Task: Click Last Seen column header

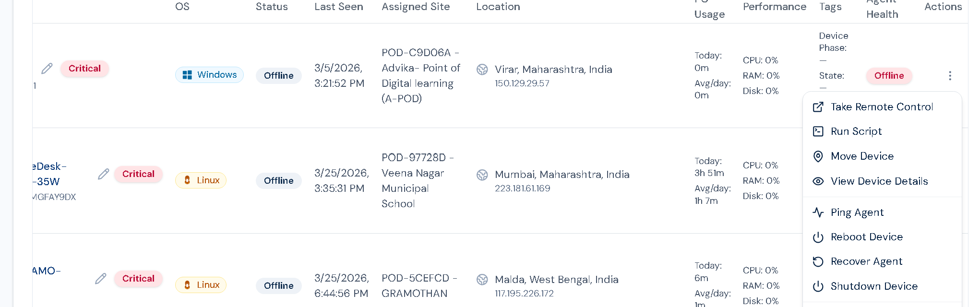Action: [339, 7]
